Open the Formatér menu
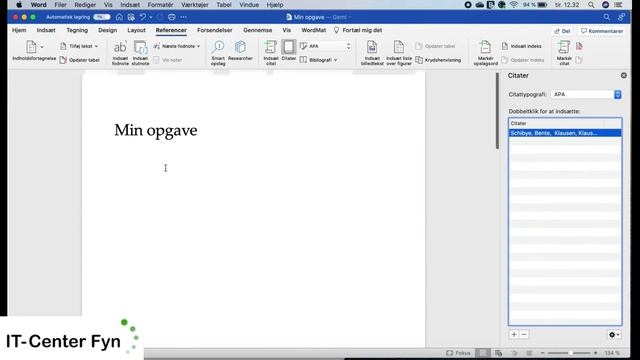 [x=160, y=5]
